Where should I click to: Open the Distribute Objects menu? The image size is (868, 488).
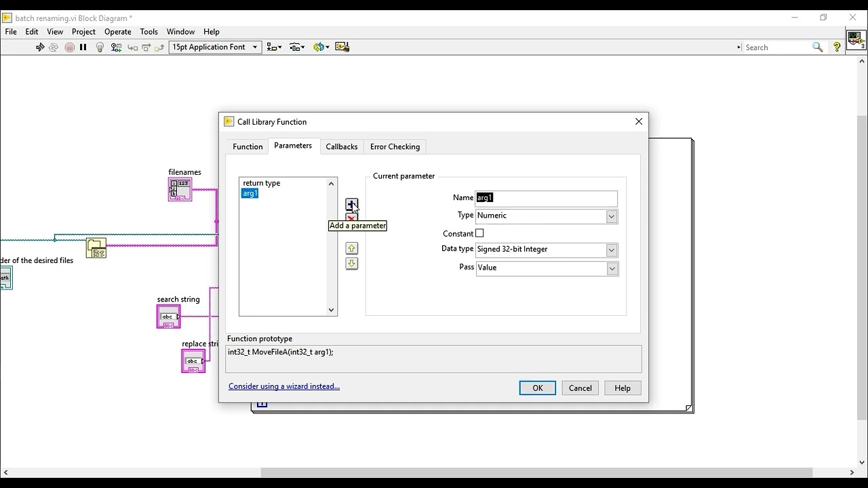pyautogui.click(x=297, y=47)
